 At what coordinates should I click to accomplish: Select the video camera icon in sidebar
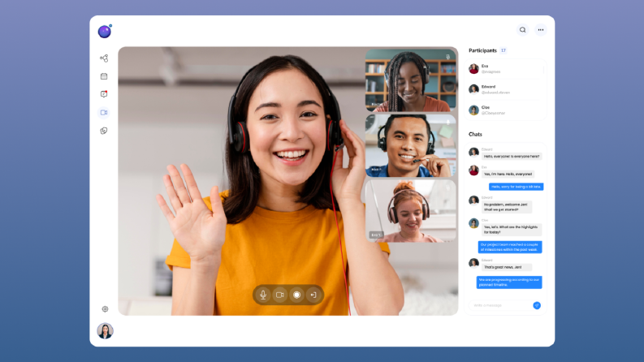pyautogui.click(x=104, y=113)
